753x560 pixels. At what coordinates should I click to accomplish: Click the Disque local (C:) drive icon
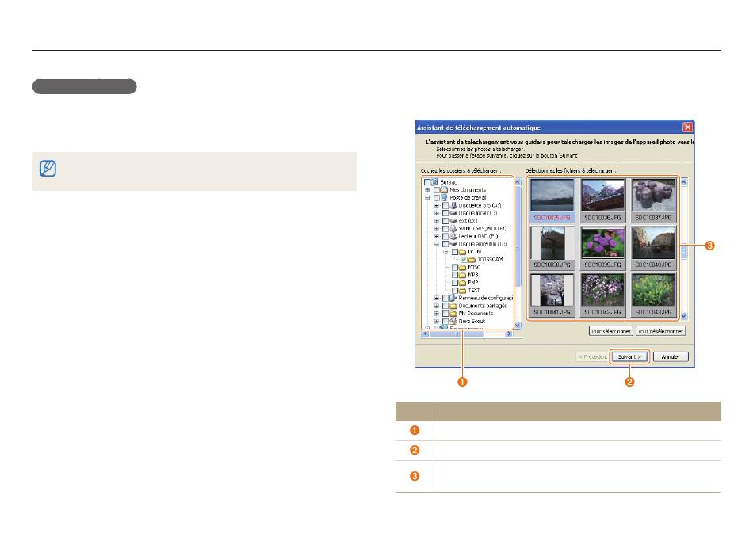point(453,213)
